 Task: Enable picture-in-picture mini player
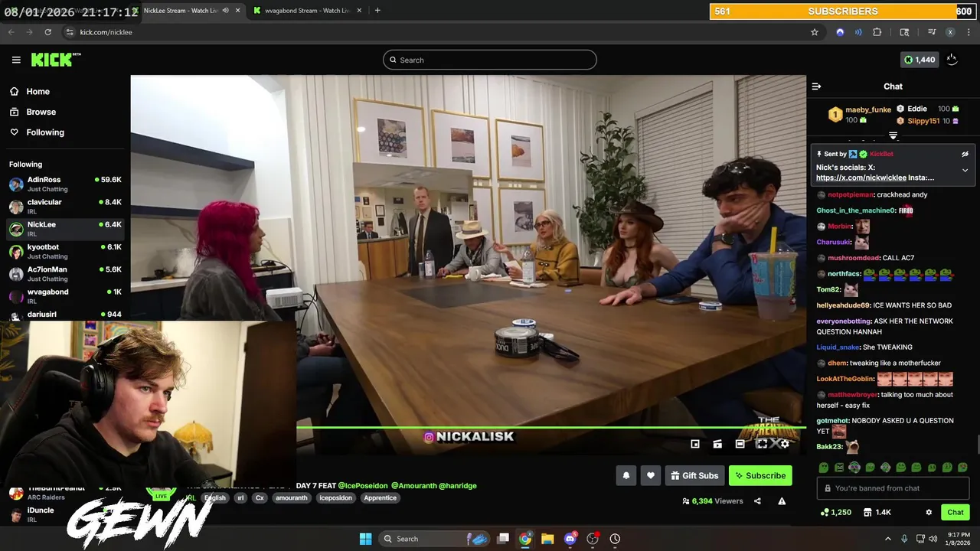695,444
